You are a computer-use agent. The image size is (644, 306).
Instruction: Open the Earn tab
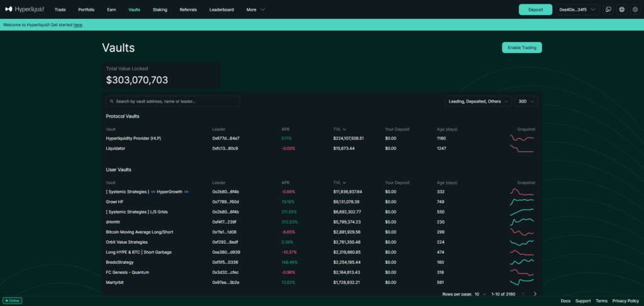pyautogui.click(x=111, y=9)
